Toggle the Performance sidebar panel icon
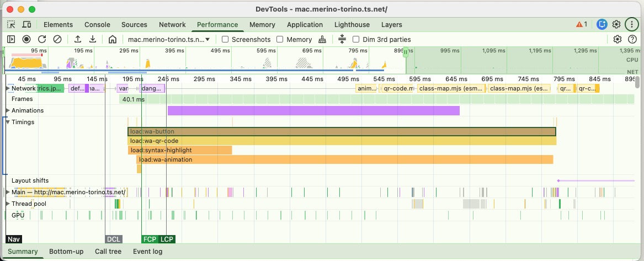The height and width of the screenshot is (261, 644). (x=11, y=39)
